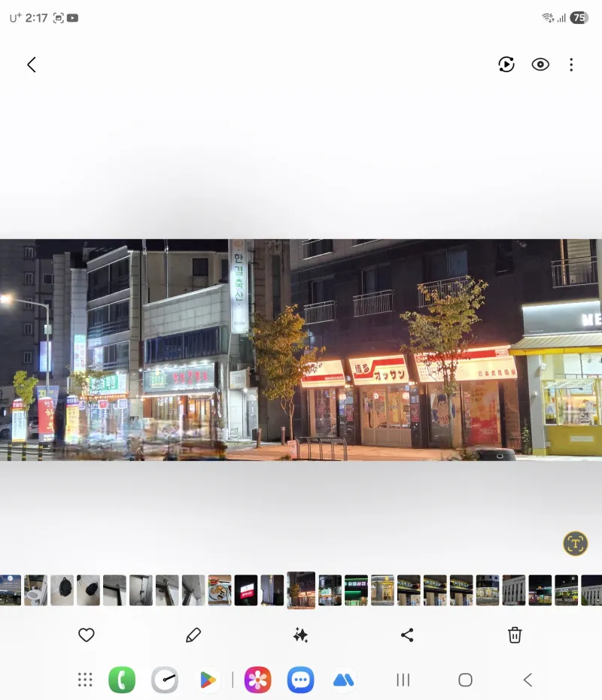Open Google Play Store
The image size is (602, 700).
point(208,680)
